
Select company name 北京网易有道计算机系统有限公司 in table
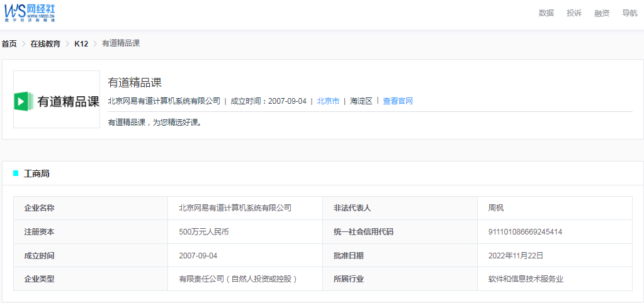click(235, 208)
